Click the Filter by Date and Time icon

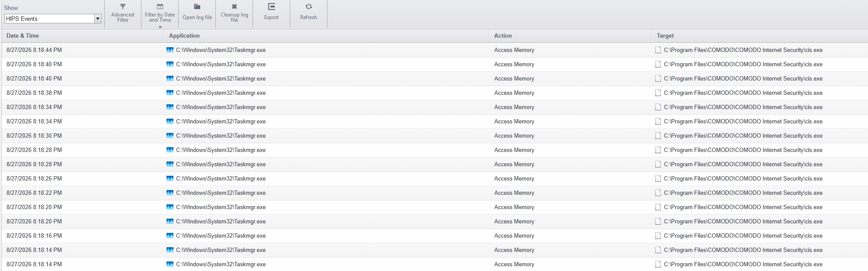[x=160, y=6]
